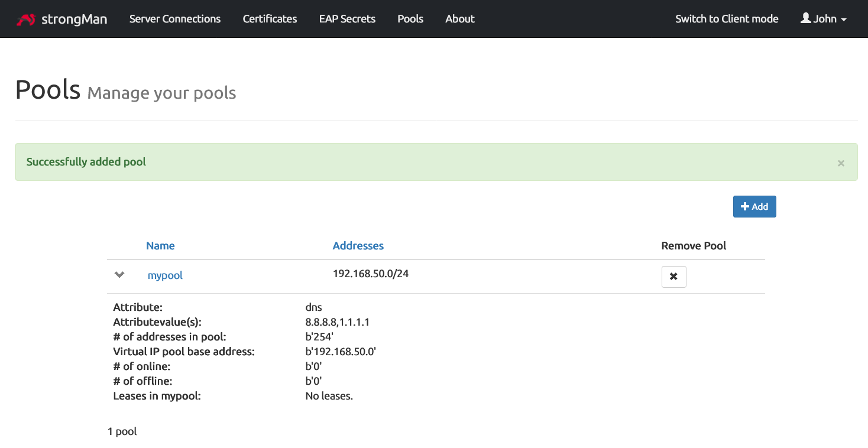Click the plus icon inside the Add button
This screenshot has height=448, width=868.
pyautogui.click(x=746, y=206)
